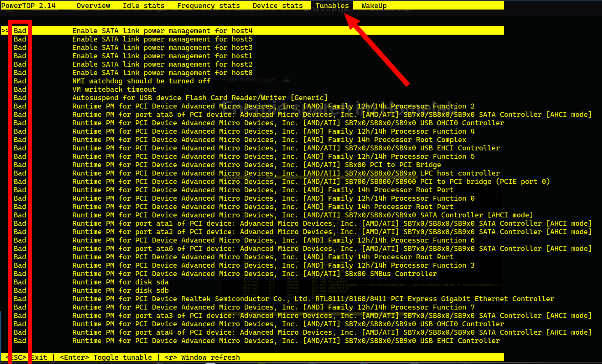
Task: Select Runtime PM for Realtek Ethernet Controller
Action: click(313, 299)
